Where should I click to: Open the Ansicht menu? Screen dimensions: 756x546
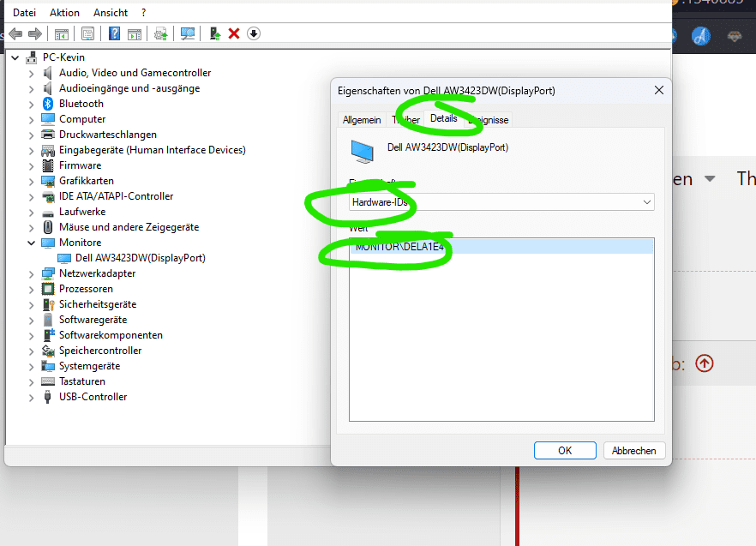111,13
